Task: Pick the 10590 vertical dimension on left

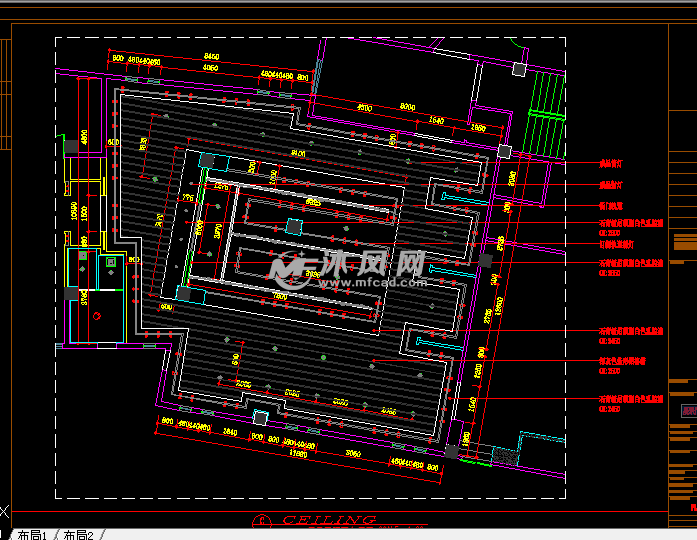Action: point(73,210)
